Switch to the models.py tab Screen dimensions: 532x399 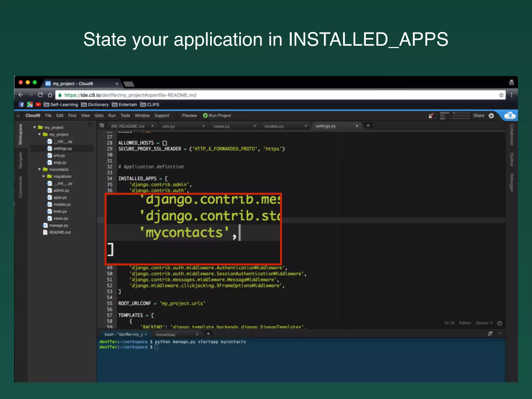pyautogui.click(x=274, y=126)
